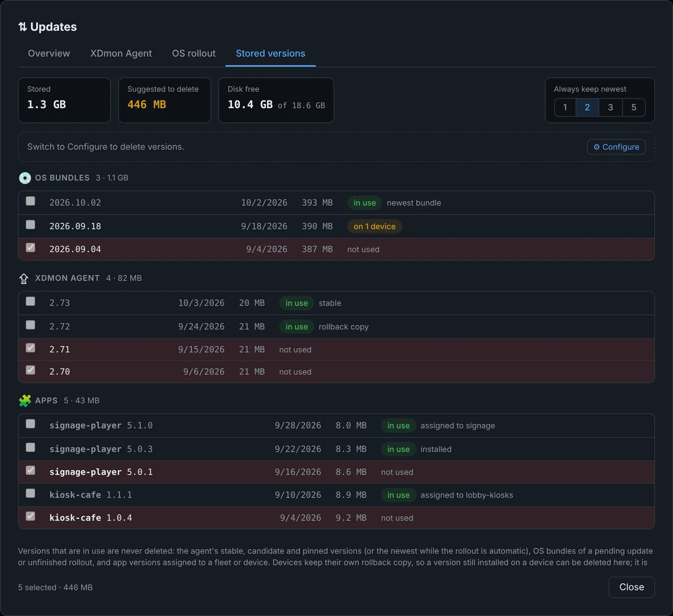673x616 pixels.
Task: Click 'signage-player 5.0.1' name
Action: (101, 472)
